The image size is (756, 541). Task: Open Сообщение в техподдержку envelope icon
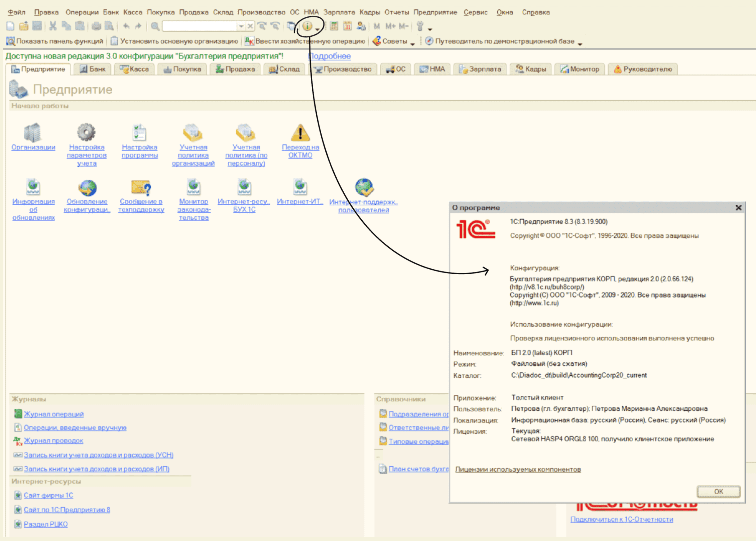[x=141, y=188]
